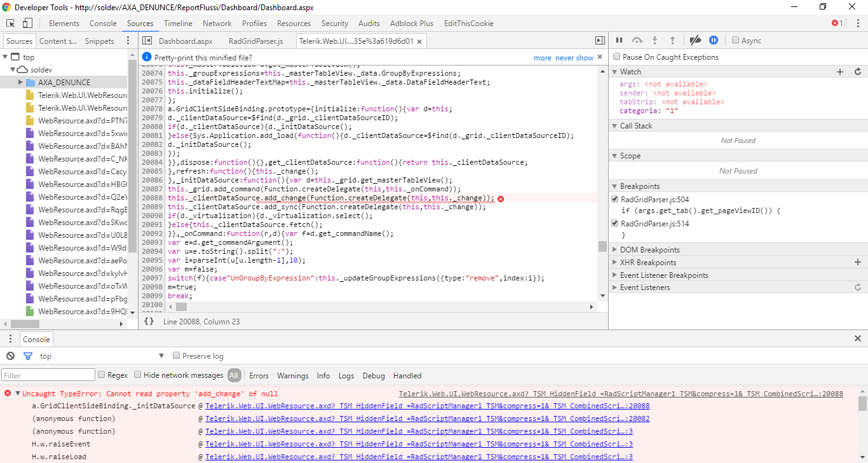
Task: Click the inspect element picker icon
Action: [11, 24]
